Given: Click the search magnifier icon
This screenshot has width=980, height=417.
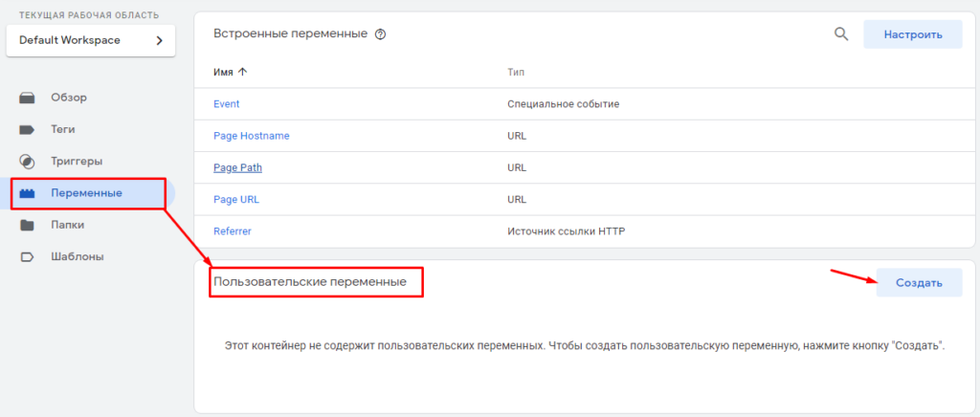Looking at the screenshot, I should (x=841, y=34).
